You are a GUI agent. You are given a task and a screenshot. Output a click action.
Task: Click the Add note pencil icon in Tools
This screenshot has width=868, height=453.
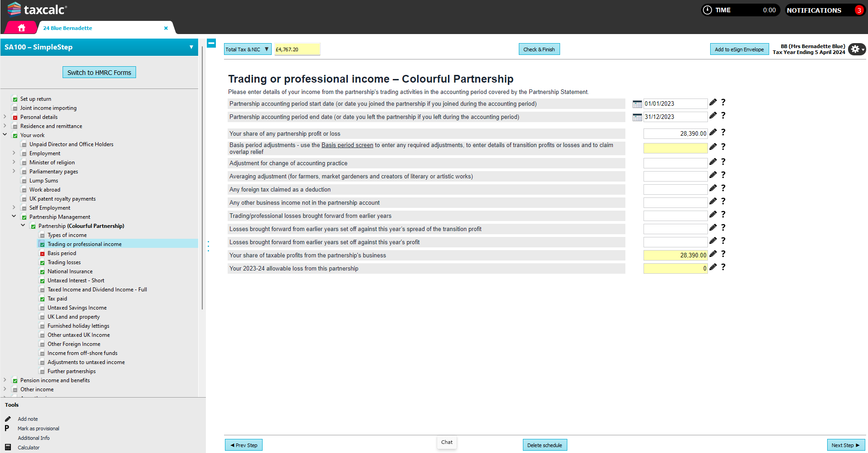[x=8, y=419]
